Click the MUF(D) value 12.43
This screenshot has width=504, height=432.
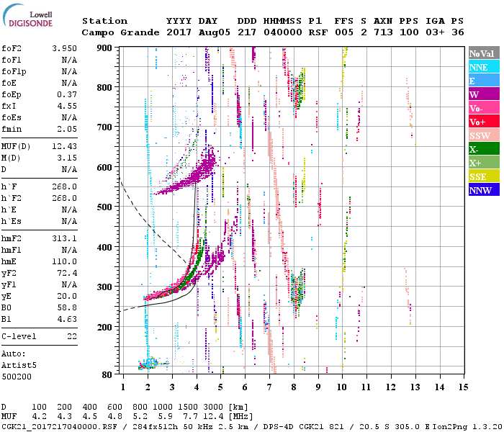[x=64, y=146]
